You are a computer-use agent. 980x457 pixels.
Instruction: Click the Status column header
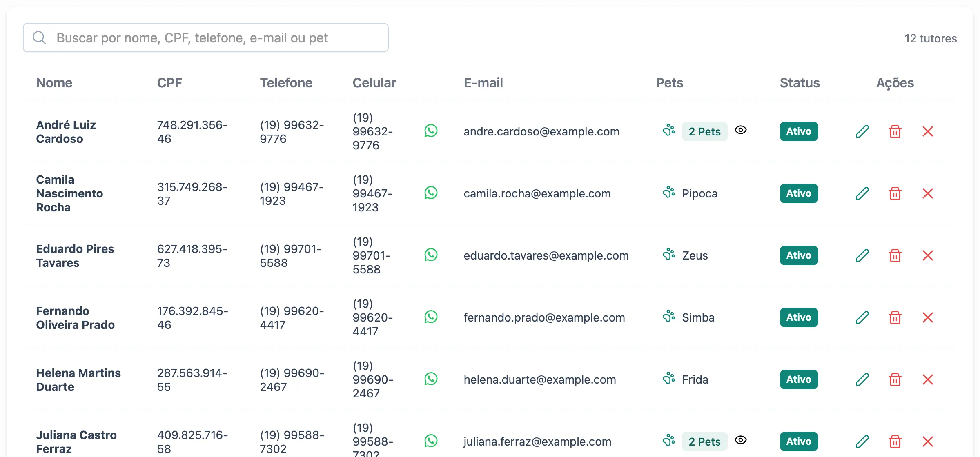(x=800, y=83)
